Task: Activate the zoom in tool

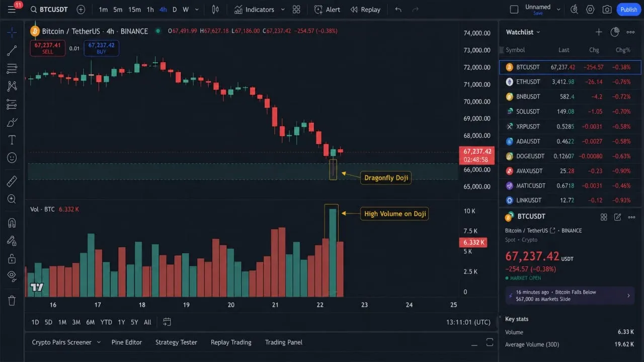Action: [12, 199]
